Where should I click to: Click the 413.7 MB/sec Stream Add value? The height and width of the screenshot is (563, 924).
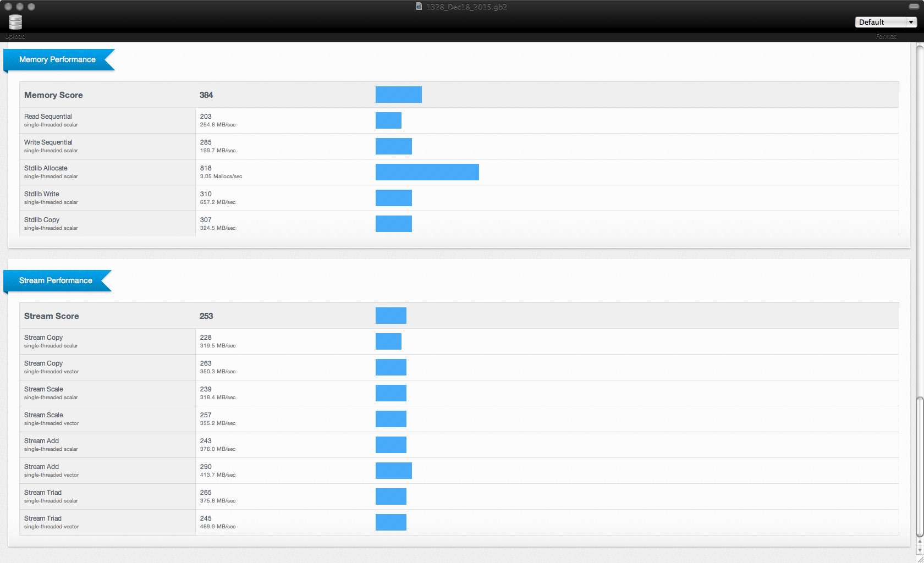point(218,475)
